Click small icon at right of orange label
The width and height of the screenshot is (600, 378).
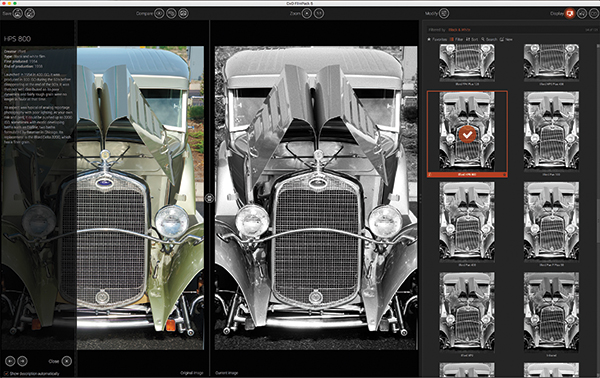click(x=505, y=175)
